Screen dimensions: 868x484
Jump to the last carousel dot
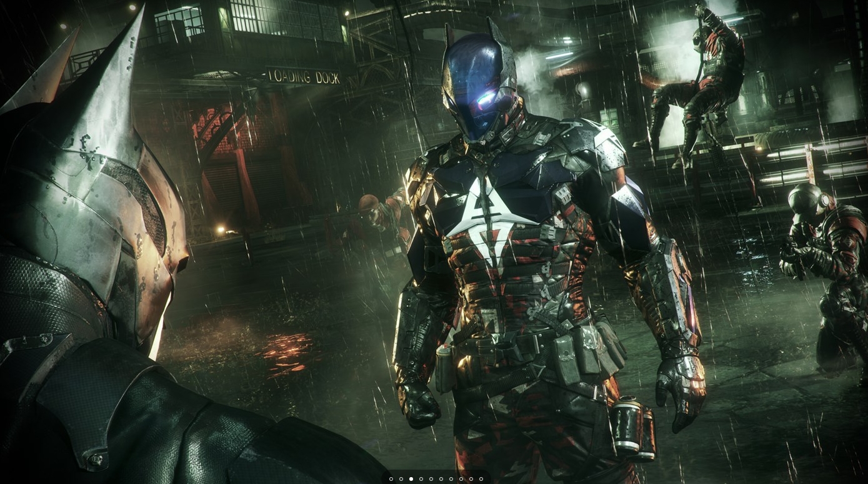point(481,479)
